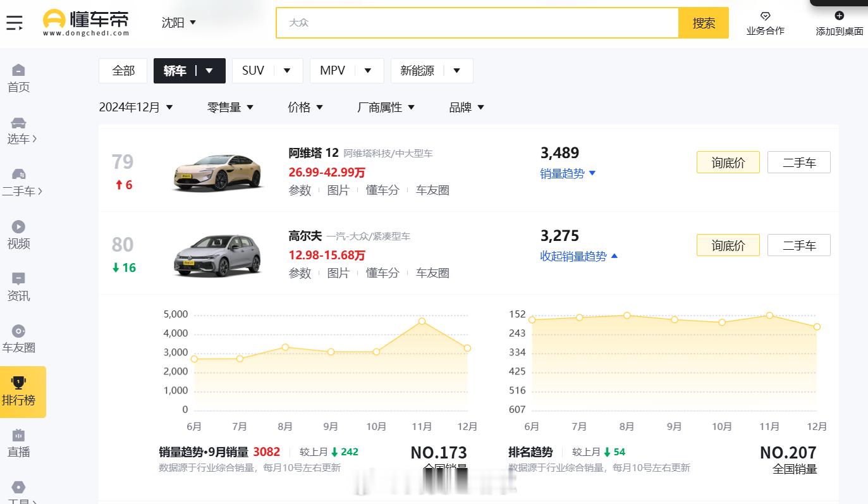Viewport: 868px width, 504px height.
Task: Open 懂车分 link for 阿维塔 12
Action: [x=382, y=190]
